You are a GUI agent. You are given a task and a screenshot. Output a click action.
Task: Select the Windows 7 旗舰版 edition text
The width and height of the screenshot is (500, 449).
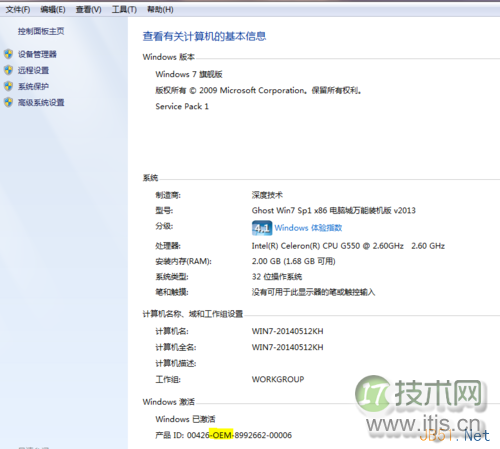189,74
